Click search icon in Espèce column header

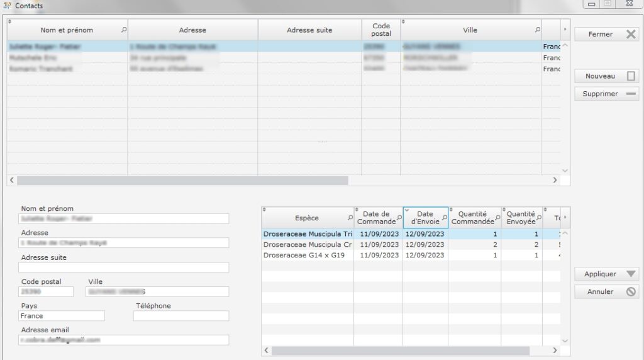(x=350, y=218)
